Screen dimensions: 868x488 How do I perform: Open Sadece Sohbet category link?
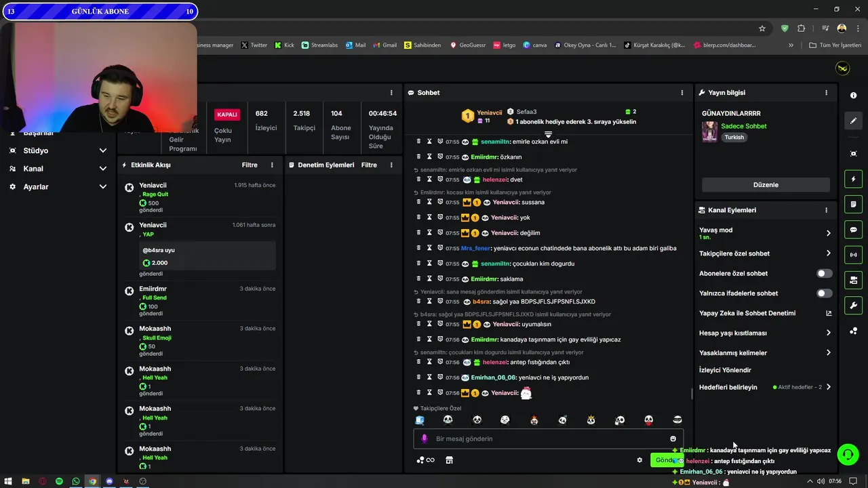pyautogui.click(x=744, y=126)
